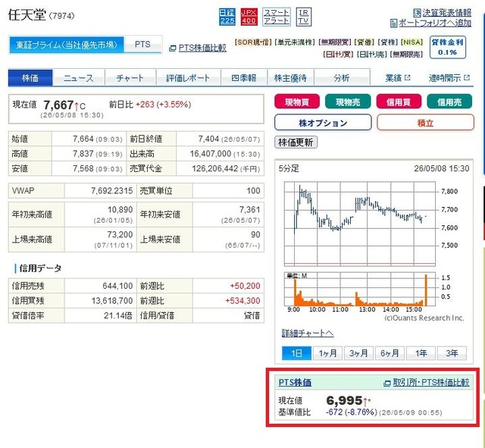The width and height of the screenshot is (485, 448).
Task: Click the 積立 button
Action: pos(425,123)
